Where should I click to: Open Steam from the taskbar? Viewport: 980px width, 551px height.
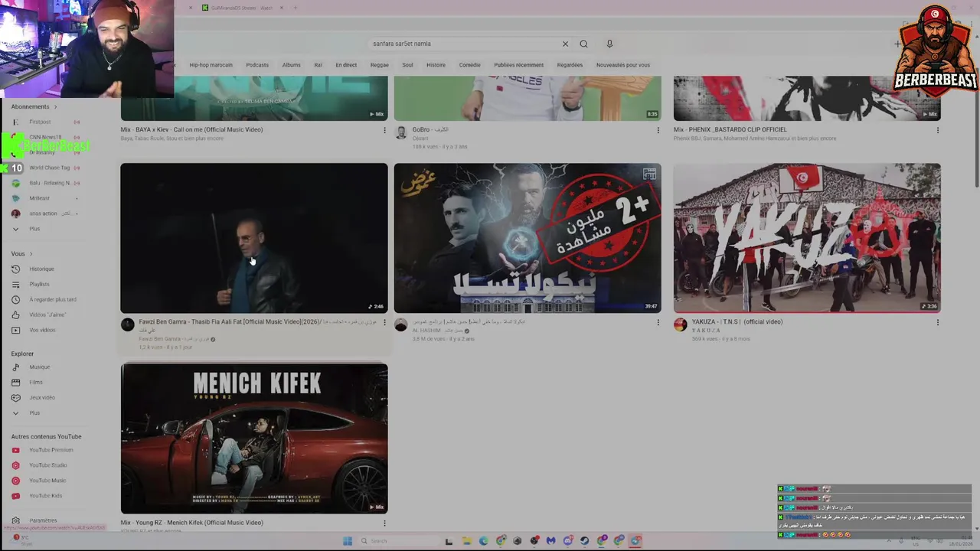[585, 541]
